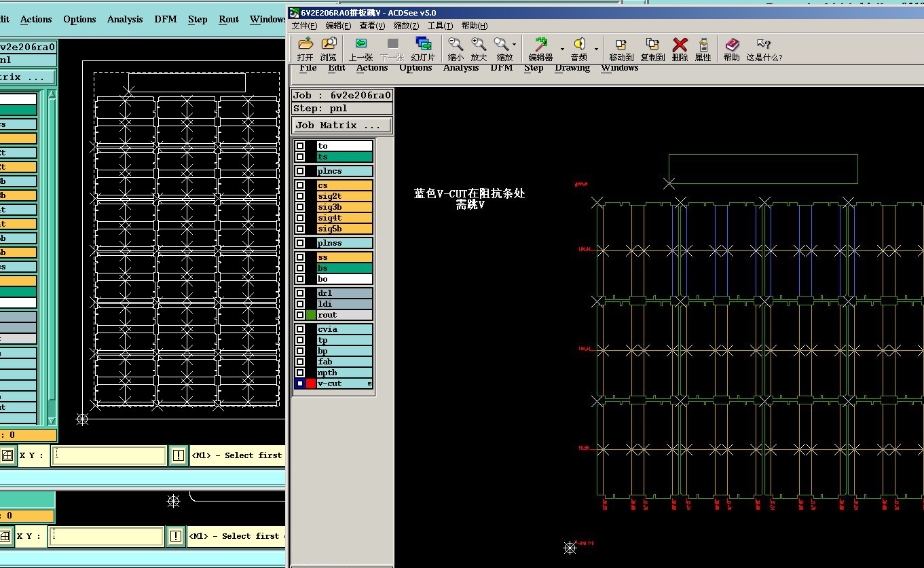Image resolution: width=924 pixels, height=568 pixels.
Task: Click the 移动到 (Move to) icon
Action: pos(621,45)
